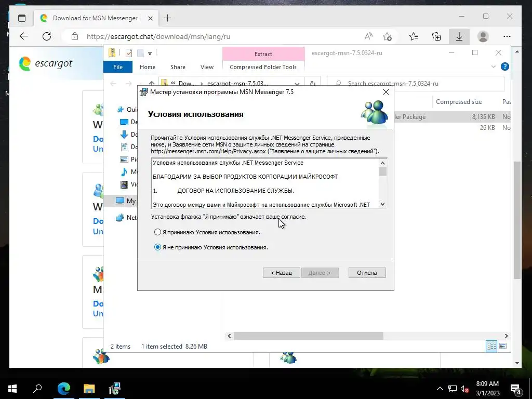Click the license text scrollbar up arrow
The width and height of the screenshot is (532, 399).
click(383, 163)
